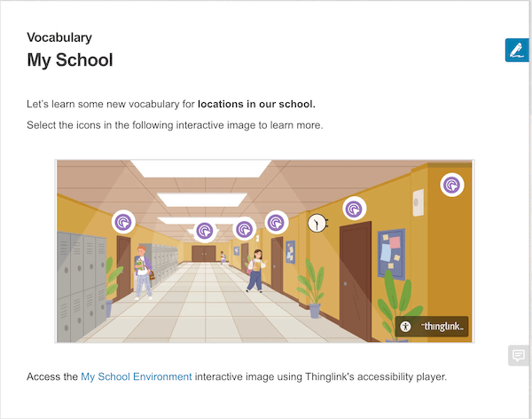532x419 pixels.
Task: Open the blue annotation pen tool
Action: click(x=516, y=51)
